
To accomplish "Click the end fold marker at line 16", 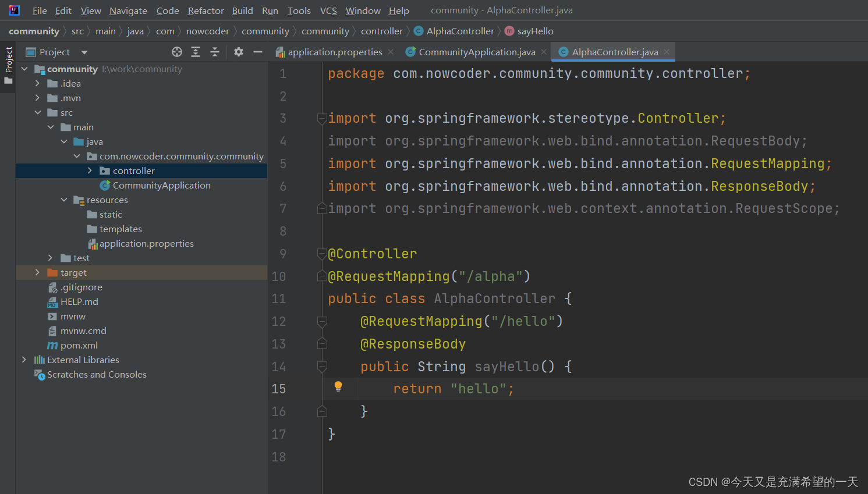I will pos(322,411).
